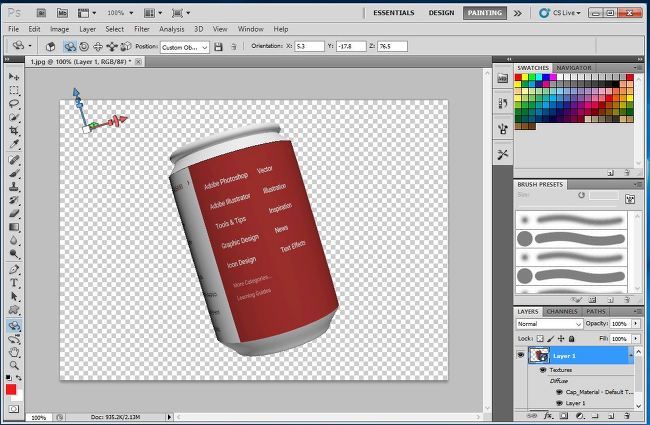The image size is (650, 425).
Task: Toggle lock all for the layer
Action: click(x=571, y=339)
